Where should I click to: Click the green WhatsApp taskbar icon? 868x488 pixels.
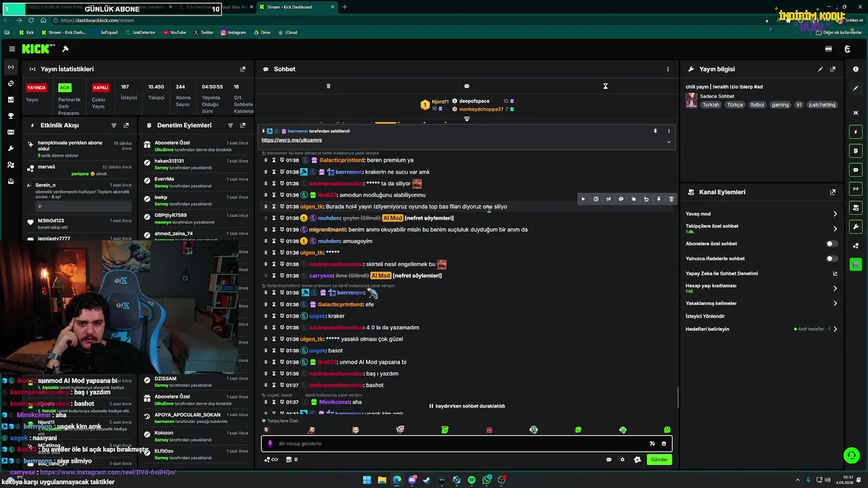486,481
